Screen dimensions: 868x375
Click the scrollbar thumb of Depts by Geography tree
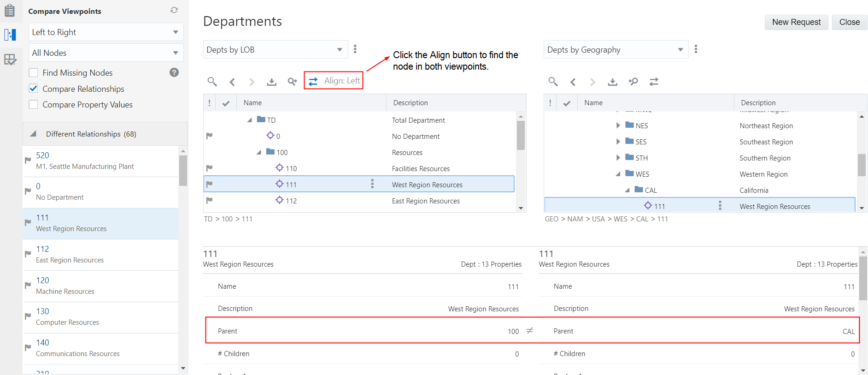pos(862,165)
